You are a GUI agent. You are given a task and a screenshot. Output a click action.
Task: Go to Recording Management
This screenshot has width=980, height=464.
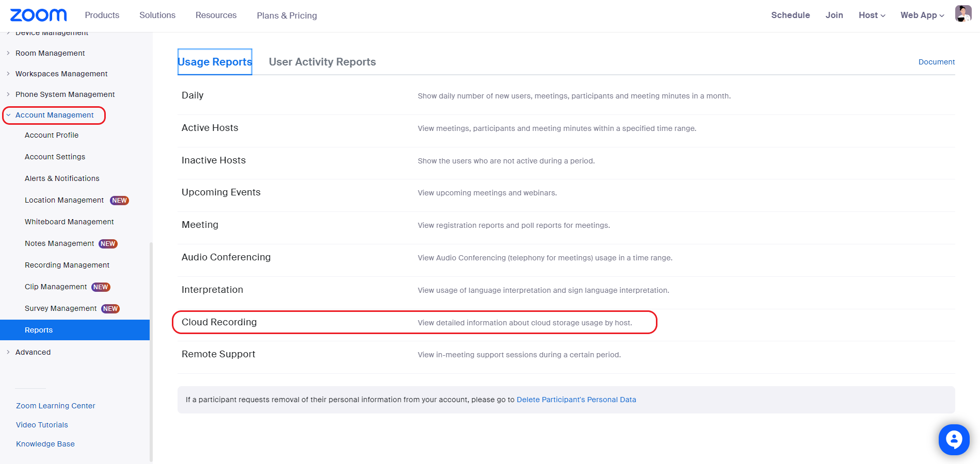[x=67, y=265]
